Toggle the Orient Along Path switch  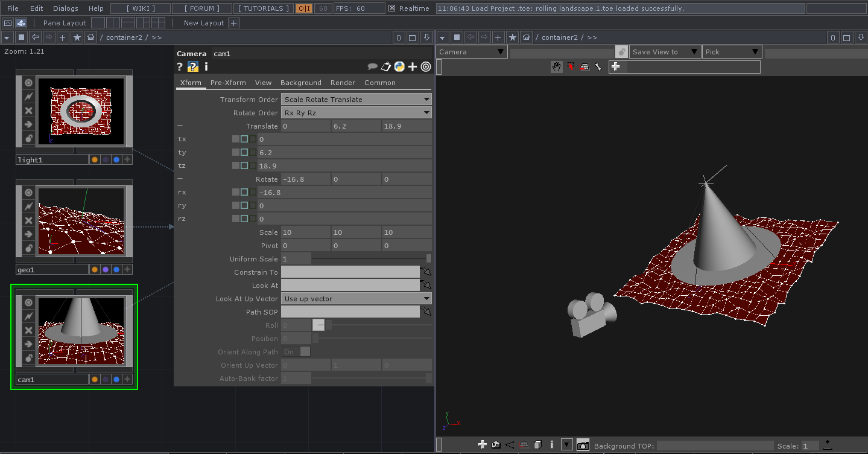pos(296,352)
